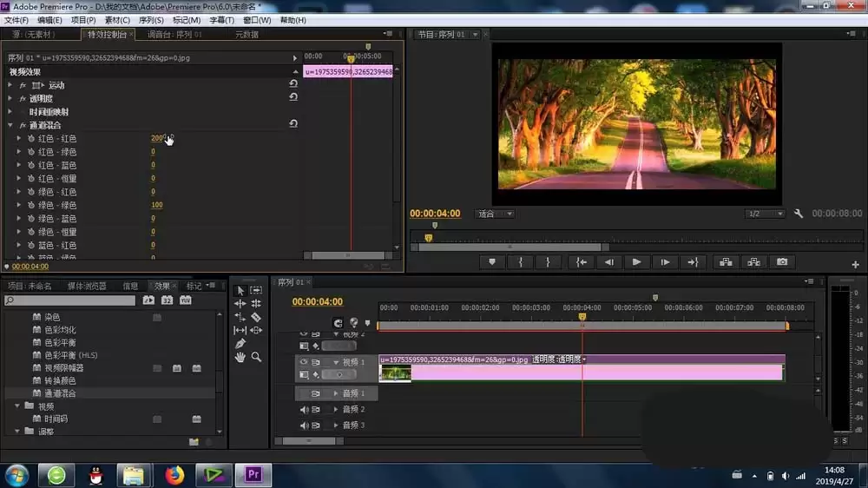Go to In point button

tap(582, 262)
